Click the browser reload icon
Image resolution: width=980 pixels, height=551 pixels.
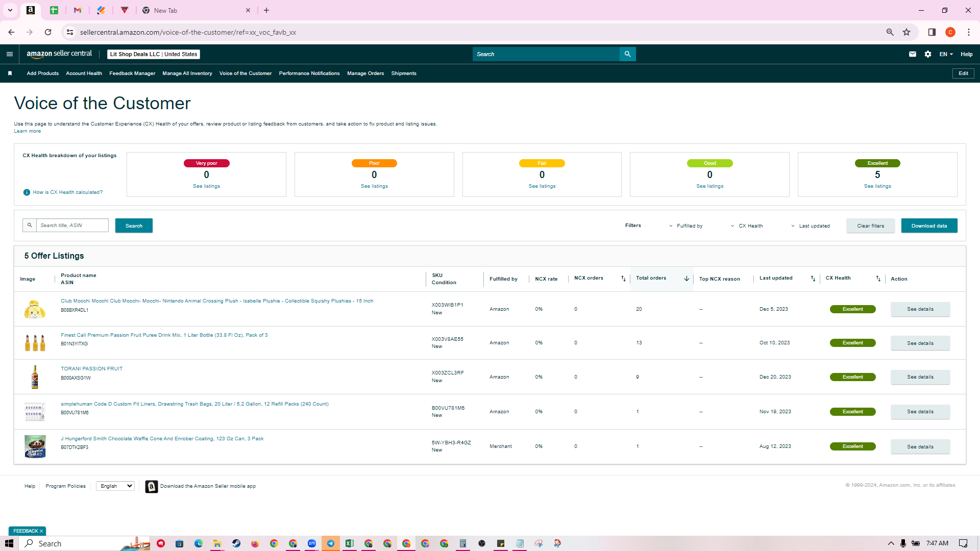[48, 32]
